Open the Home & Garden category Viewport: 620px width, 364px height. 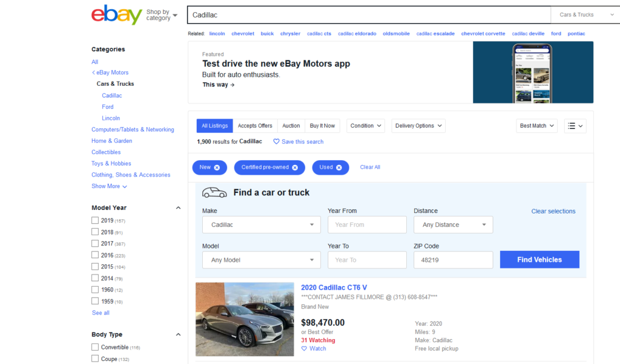[112, 141]
